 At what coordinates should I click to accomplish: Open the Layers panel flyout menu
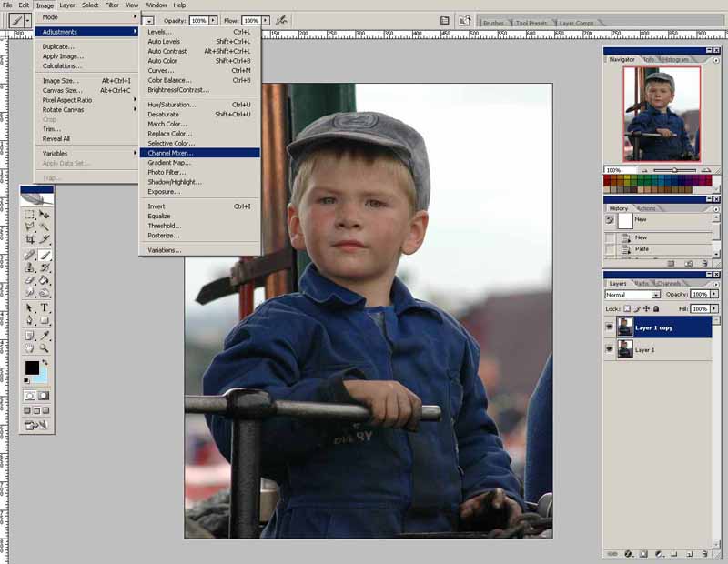pyautogui.click(x=716, y=284)
